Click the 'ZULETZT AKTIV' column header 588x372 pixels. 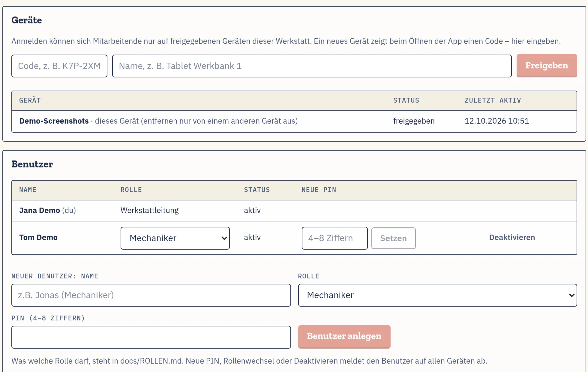click(x=493, y=100)
